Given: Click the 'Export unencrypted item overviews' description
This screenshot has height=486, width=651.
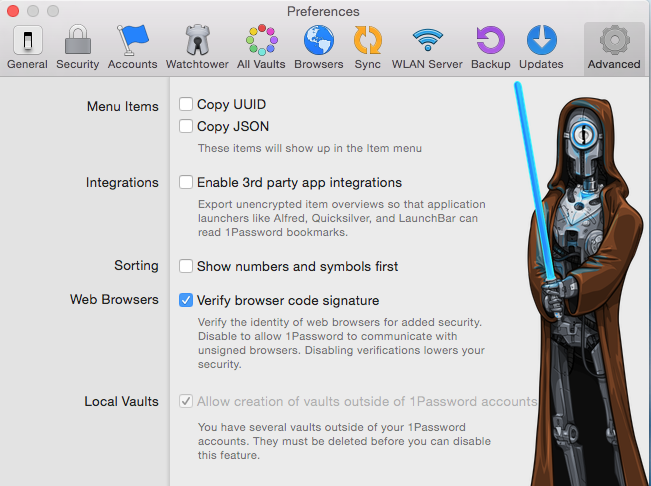Looking at the screenshot, I should 342,218.
